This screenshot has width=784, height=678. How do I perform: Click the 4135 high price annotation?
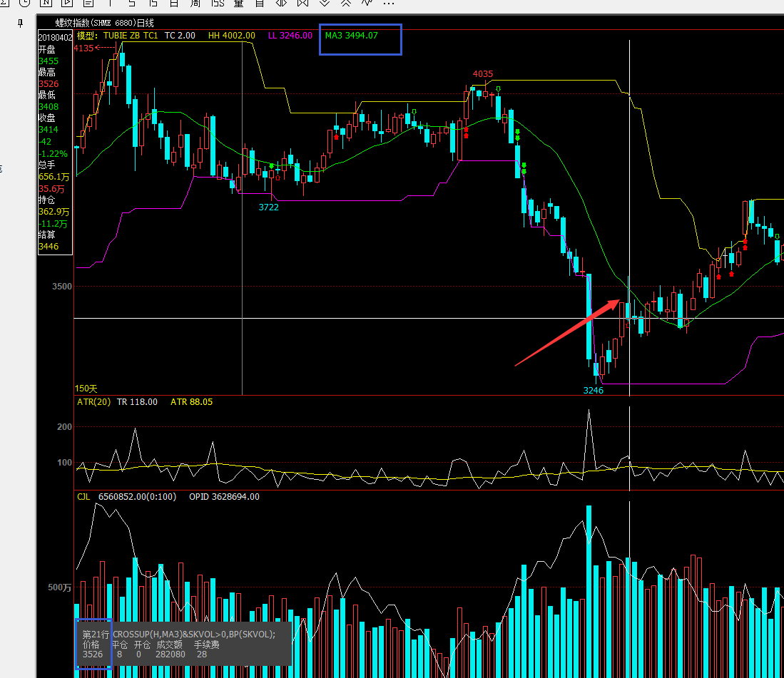83,48
